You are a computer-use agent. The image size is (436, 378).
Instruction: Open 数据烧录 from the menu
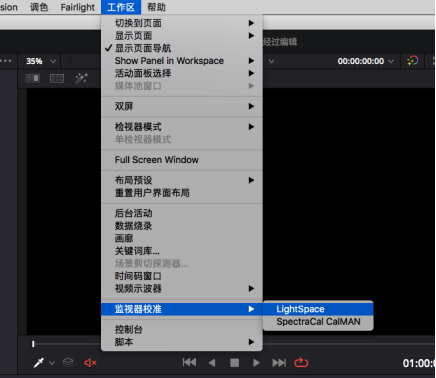point(182,226)
